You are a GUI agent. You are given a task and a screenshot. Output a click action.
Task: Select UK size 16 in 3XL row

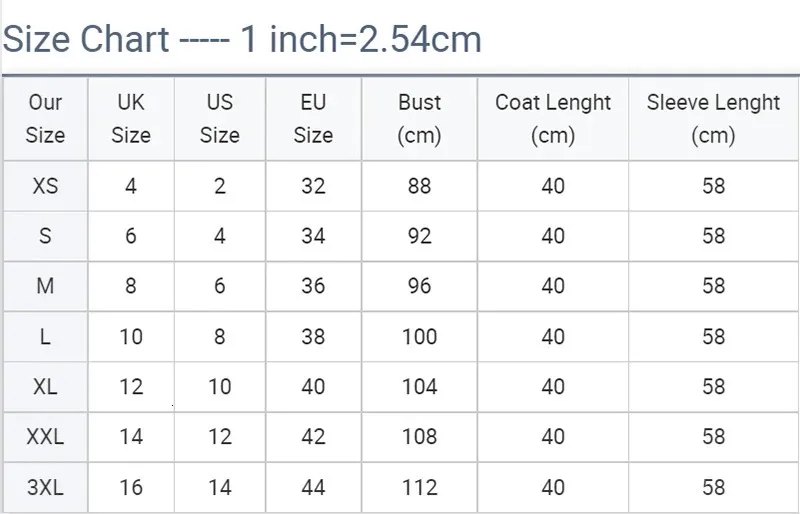131,488
